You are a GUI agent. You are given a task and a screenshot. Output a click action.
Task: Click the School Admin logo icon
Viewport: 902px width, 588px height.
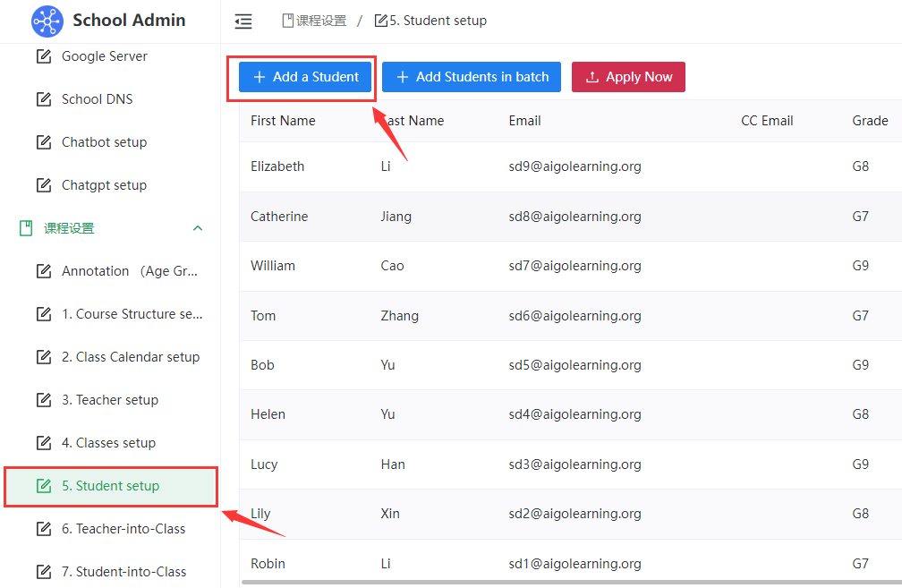47,21
